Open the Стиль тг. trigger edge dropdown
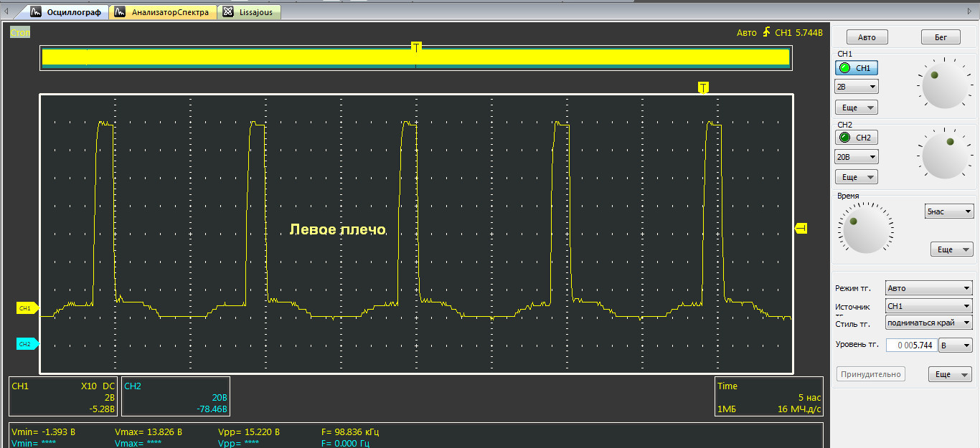Image resolution: width=980 pixels, height=448 pixels. coord(928,323)
